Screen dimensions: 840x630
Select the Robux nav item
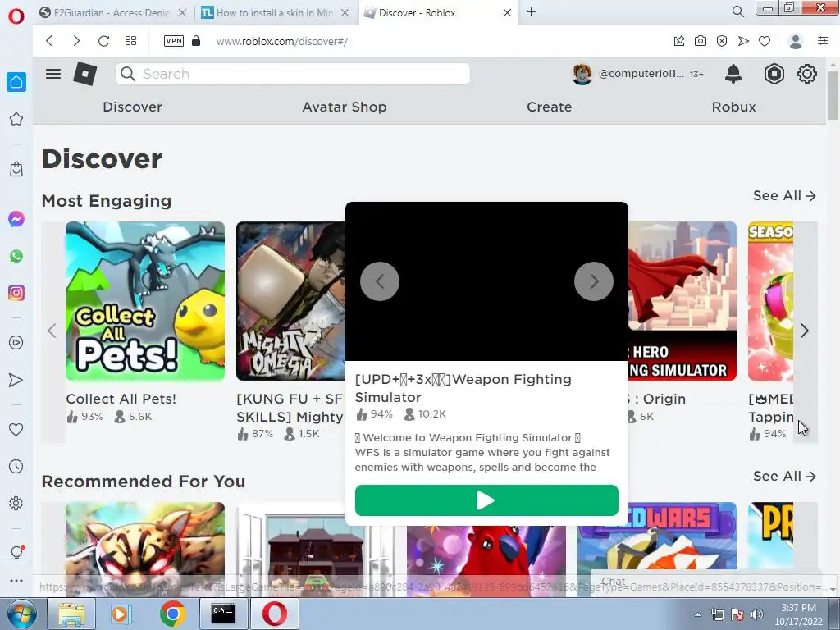(x=734, y=107)
